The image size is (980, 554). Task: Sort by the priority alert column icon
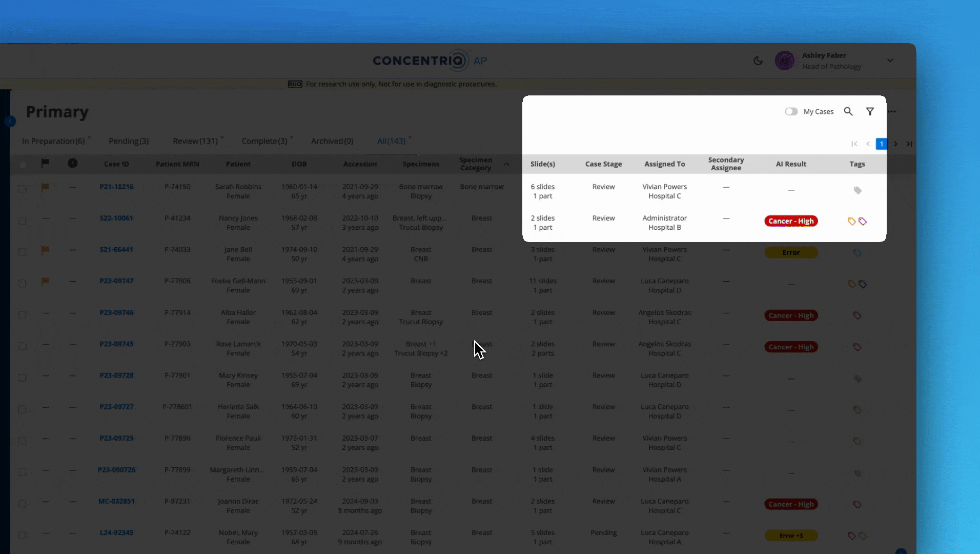(72, 163)
